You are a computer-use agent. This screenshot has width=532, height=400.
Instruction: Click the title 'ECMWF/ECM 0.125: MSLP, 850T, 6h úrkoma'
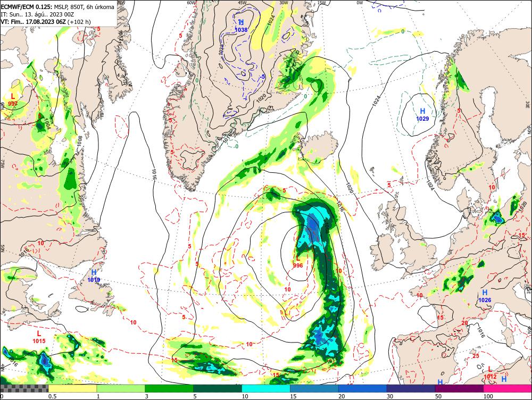pos(57,7)
